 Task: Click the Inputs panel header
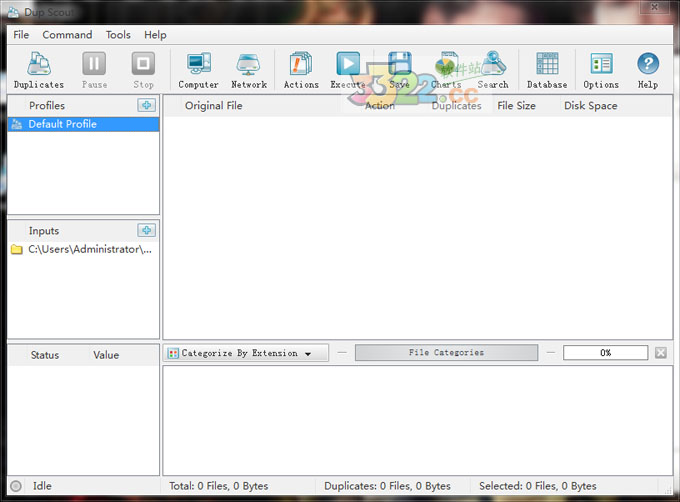pyautogui.click(x=44, y=231)
